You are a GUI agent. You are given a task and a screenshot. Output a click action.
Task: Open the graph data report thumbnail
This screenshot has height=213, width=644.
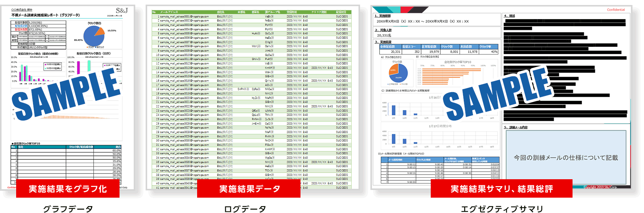click(68, 98)
